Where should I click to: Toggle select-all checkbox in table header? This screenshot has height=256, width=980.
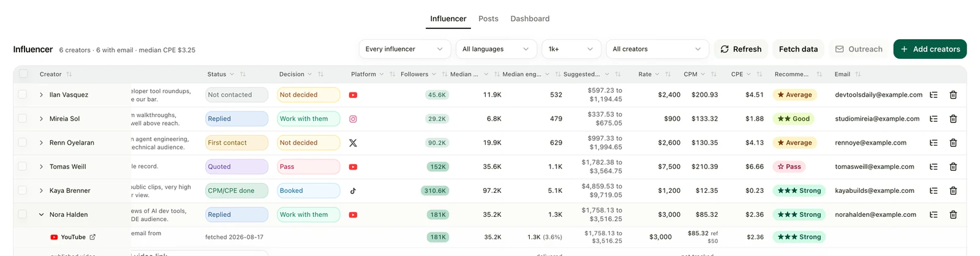click(23, 74)
